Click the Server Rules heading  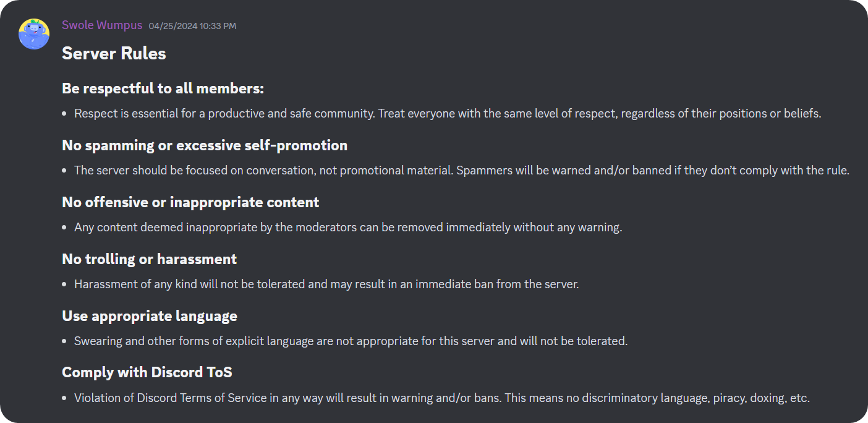(114, 53)
